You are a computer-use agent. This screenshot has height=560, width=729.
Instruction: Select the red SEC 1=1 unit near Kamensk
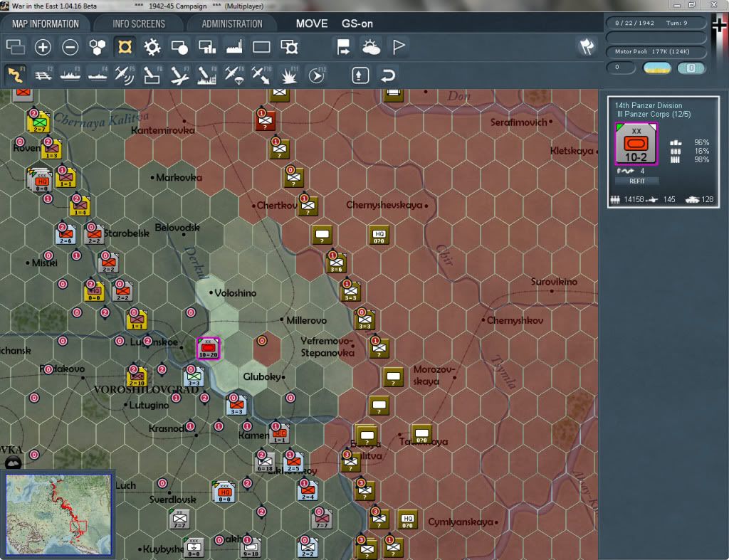click(x=279, y=434)
